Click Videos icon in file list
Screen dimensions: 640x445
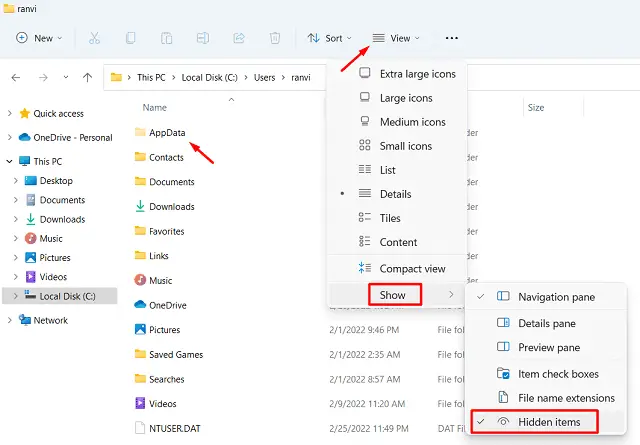(140, 403)
